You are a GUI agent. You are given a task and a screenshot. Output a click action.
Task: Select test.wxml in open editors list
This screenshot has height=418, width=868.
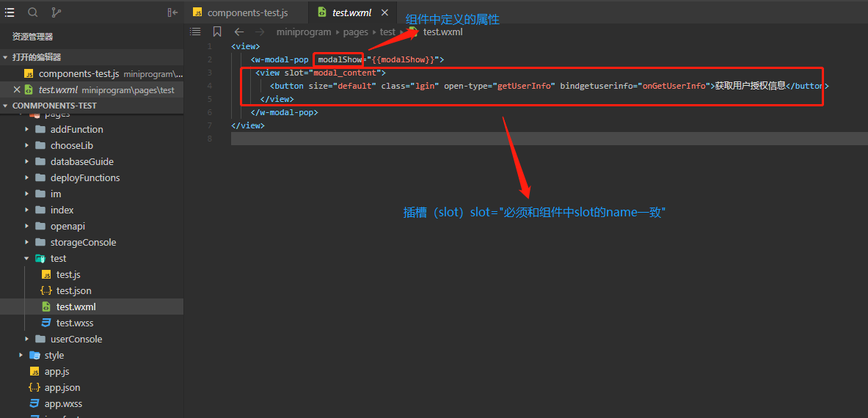tap(91, 89)
